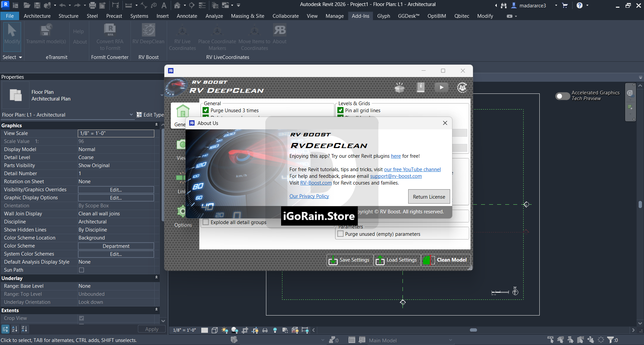The image size is (644, 345).
Task: Open the Select dropdown under Modify
Action: (x=12, y=57)
